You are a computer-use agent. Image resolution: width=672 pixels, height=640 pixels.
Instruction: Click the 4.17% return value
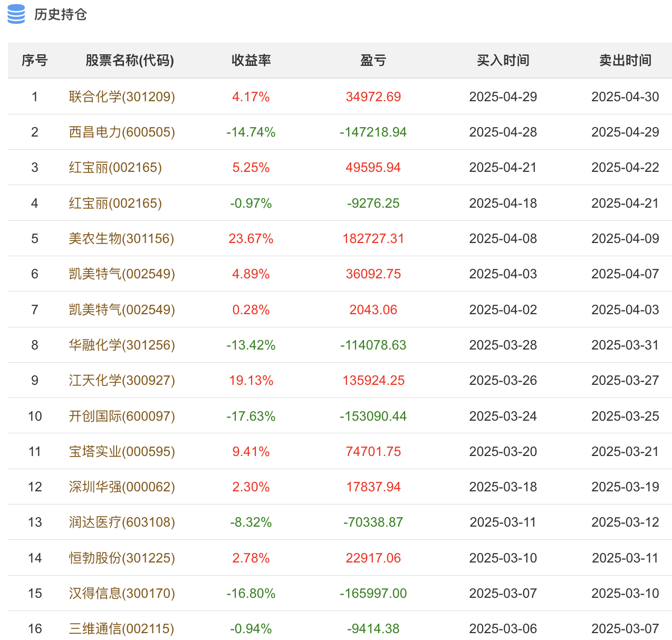(x=251, y=97)
